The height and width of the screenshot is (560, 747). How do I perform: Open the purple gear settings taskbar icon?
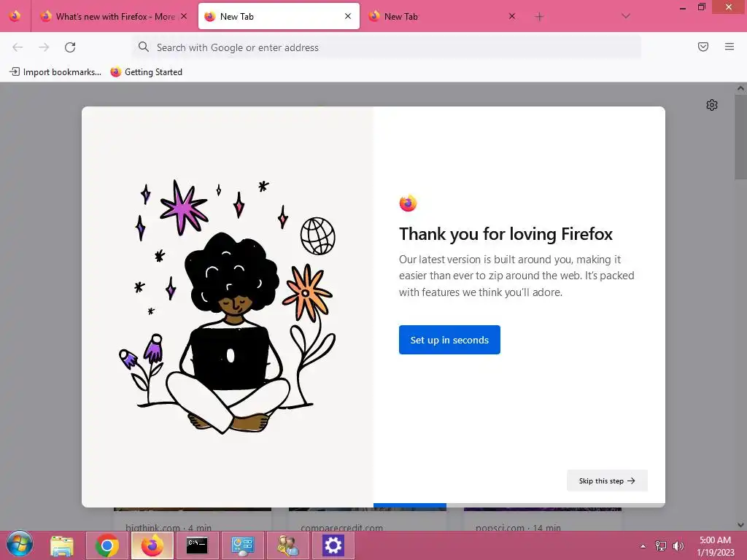[x=333, y=545]
